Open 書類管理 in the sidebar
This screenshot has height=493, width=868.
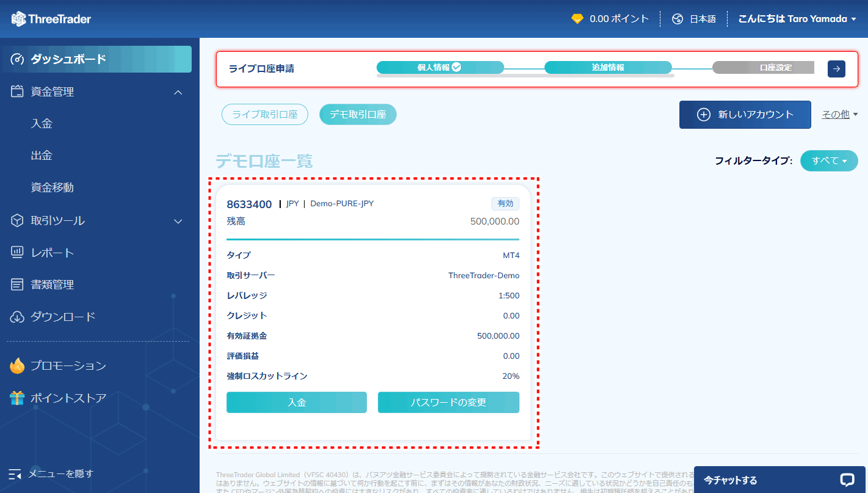[52, 284]
